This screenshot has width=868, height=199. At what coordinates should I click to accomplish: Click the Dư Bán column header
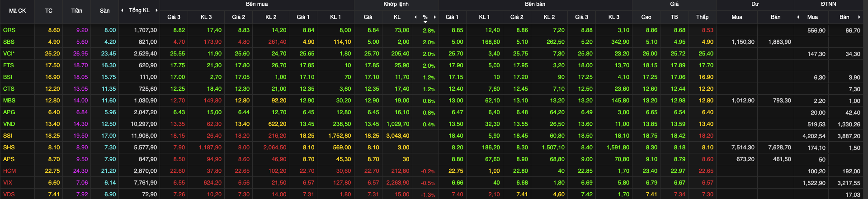[776, 17]
